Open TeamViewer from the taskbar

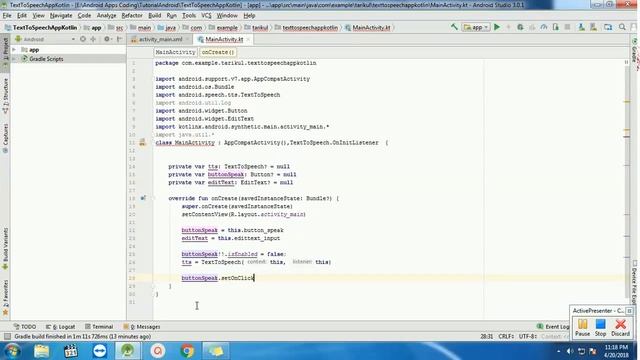click(x=99, y=351)
